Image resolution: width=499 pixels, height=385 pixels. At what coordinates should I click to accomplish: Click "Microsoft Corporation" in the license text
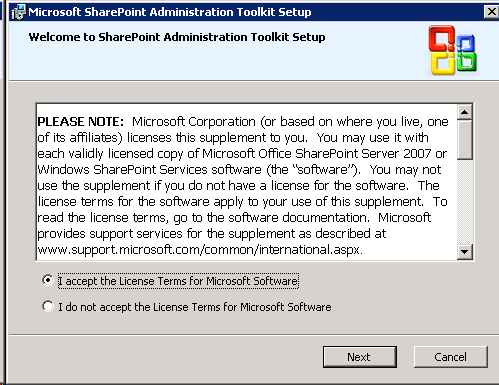coord(194,122)
